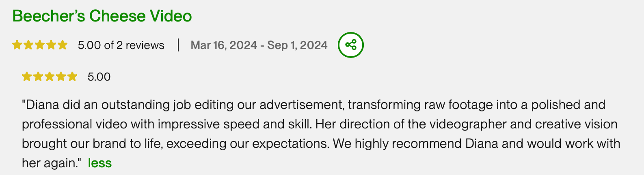Click the Mar 16, 2024 start date
The image size is (644, 175).
tap(224, 45)
